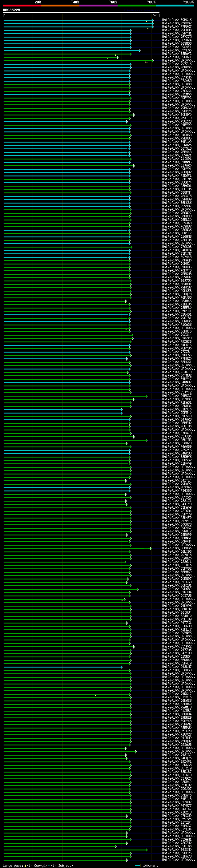Image resolution: width=197 pixels, height=868 pixels.
Task: Click hit label UniRef100_A6WQ92
Action: [177, 172]
